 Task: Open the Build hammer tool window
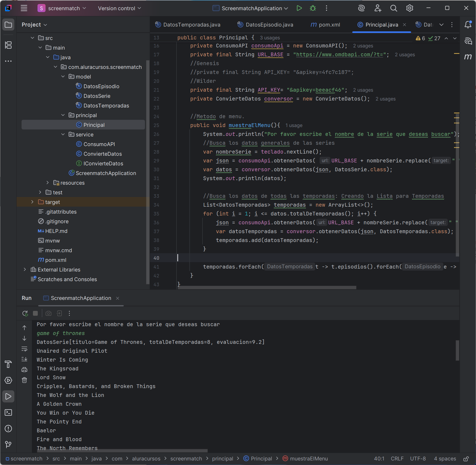[x=8, y=364]
